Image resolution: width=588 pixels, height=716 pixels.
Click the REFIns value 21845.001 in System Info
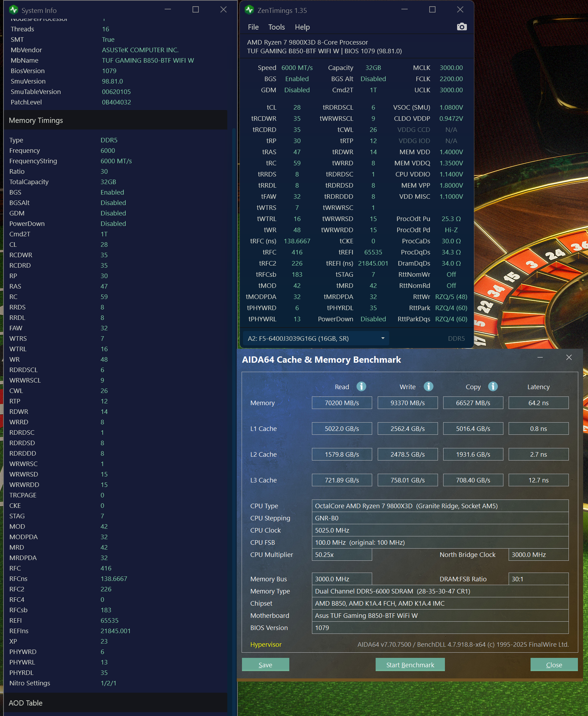[x=116, y=631]
